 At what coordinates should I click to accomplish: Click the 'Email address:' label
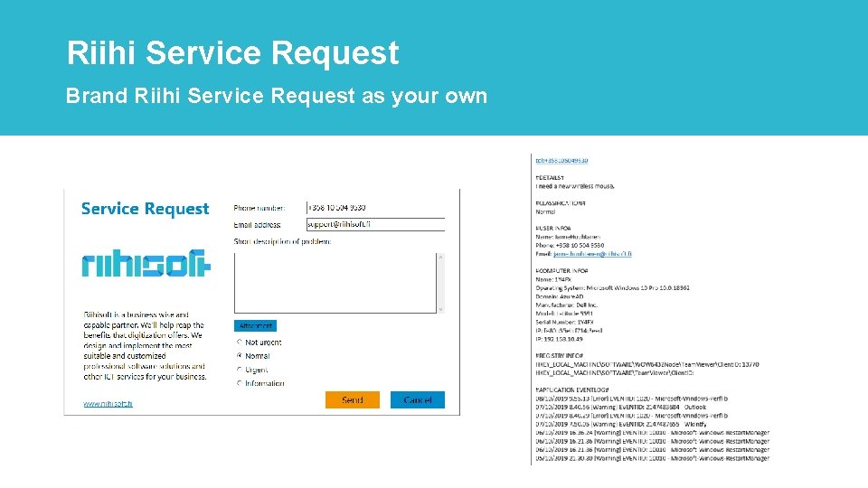[257, 225]
